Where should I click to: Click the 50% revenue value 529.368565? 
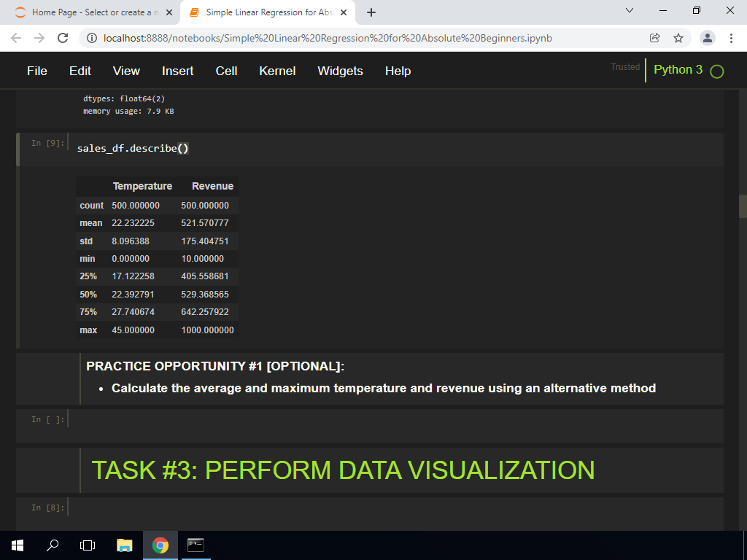click(205, 295)
